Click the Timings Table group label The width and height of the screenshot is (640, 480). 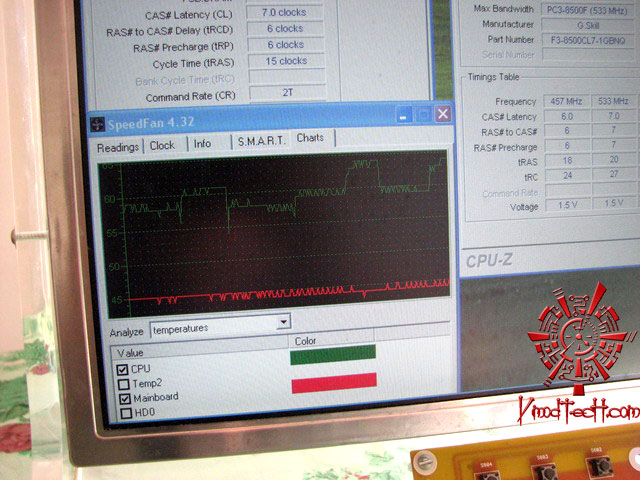click(x=493, y=77)
